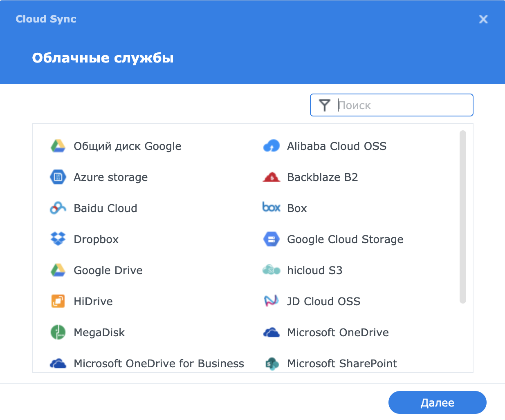Screen dimensions: 505x420
Task: Click the Box logo icon
Action: point(271,207)
